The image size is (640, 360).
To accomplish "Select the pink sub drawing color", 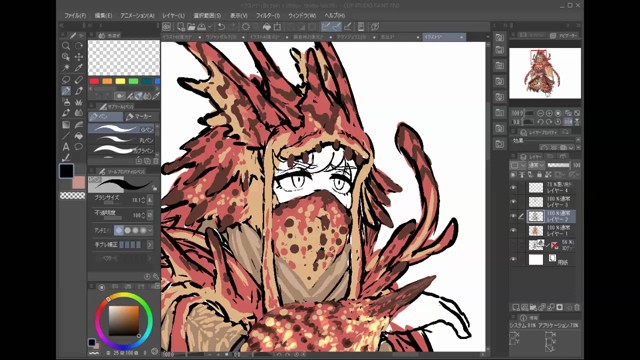I will point(79,182).
